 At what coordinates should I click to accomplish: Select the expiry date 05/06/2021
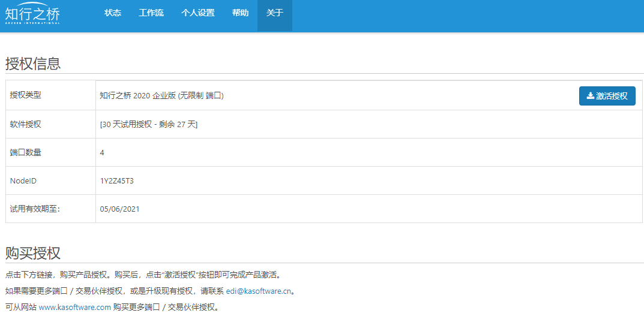(x=119, y=209)
